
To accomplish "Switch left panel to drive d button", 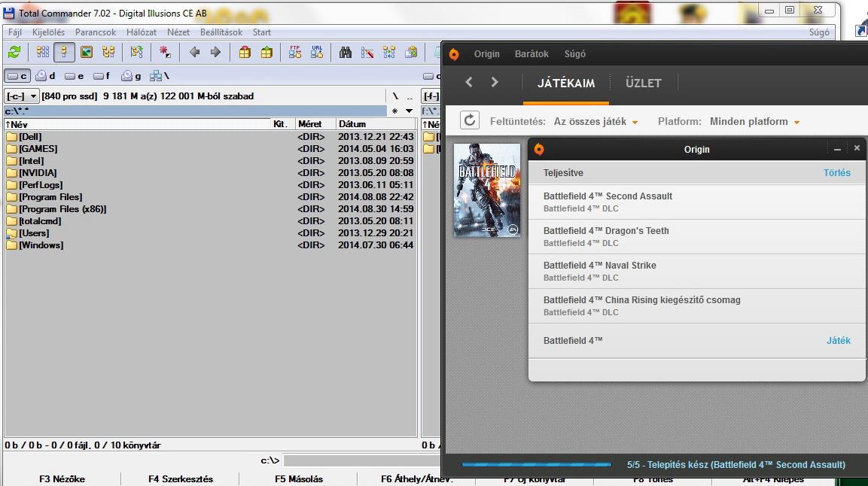I will point(45,76).
